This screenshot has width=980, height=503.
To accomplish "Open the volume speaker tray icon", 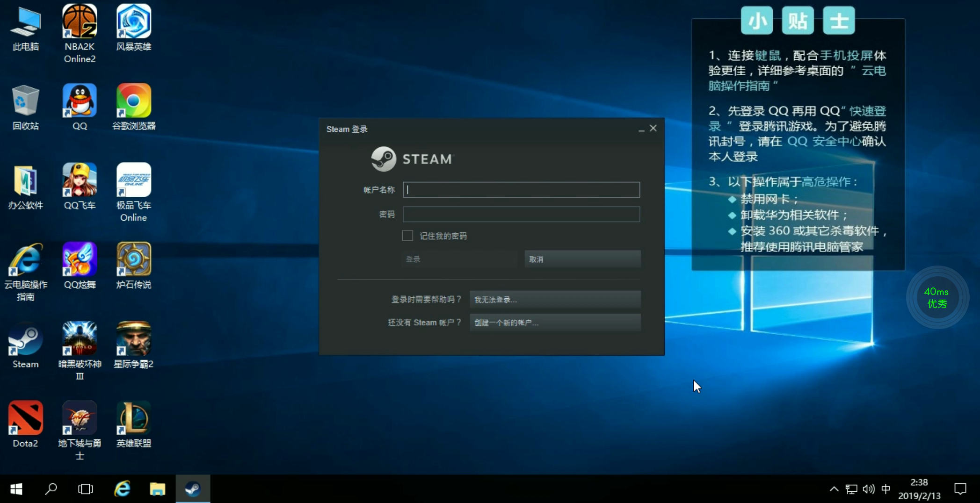I will click(x=869, y=489).
